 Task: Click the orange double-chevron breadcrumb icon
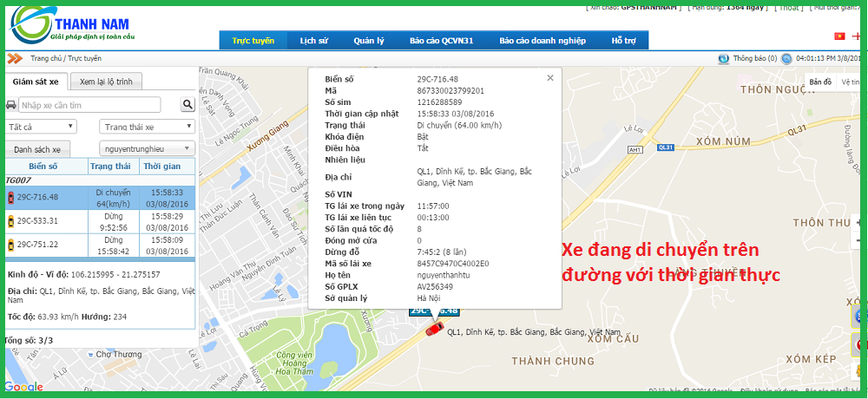[x=15, y=58]
